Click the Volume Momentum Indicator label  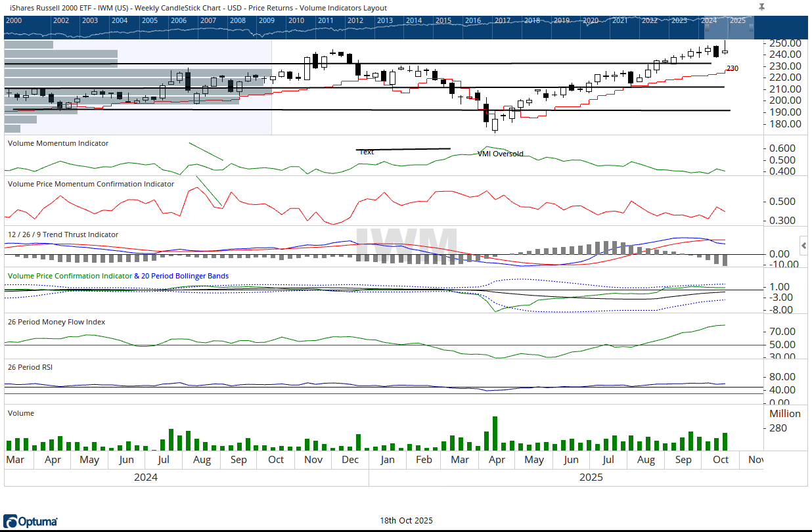pyautogui.click(x=58, y=143)
